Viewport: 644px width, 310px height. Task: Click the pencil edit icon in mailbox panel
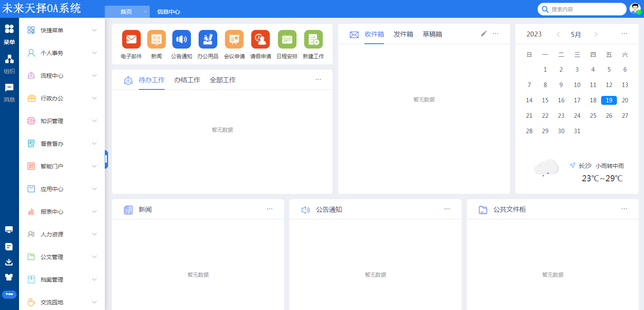(483, 34)
